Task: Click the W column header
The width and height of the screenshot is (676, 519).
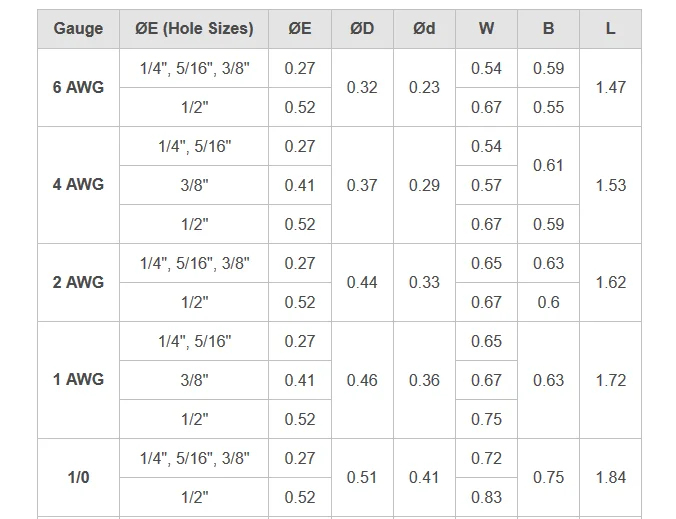Action: [486, 29]
